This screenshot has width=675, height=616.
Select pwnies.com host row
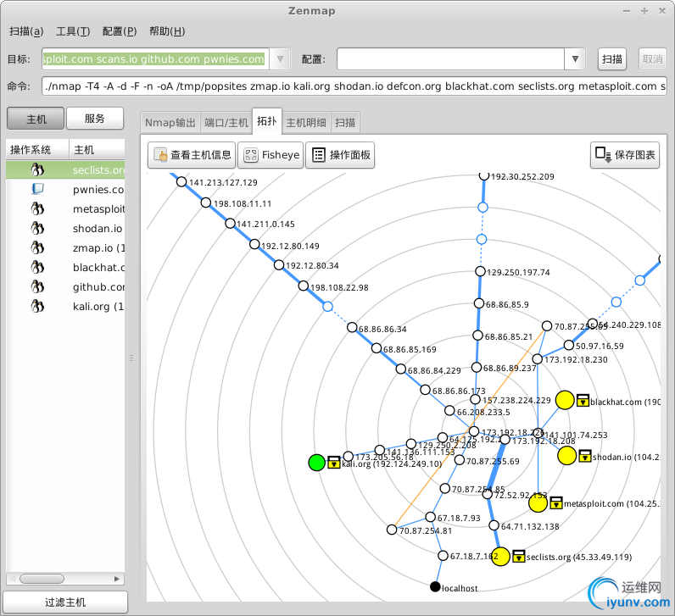pyautogui.click(x=65, y=189)
